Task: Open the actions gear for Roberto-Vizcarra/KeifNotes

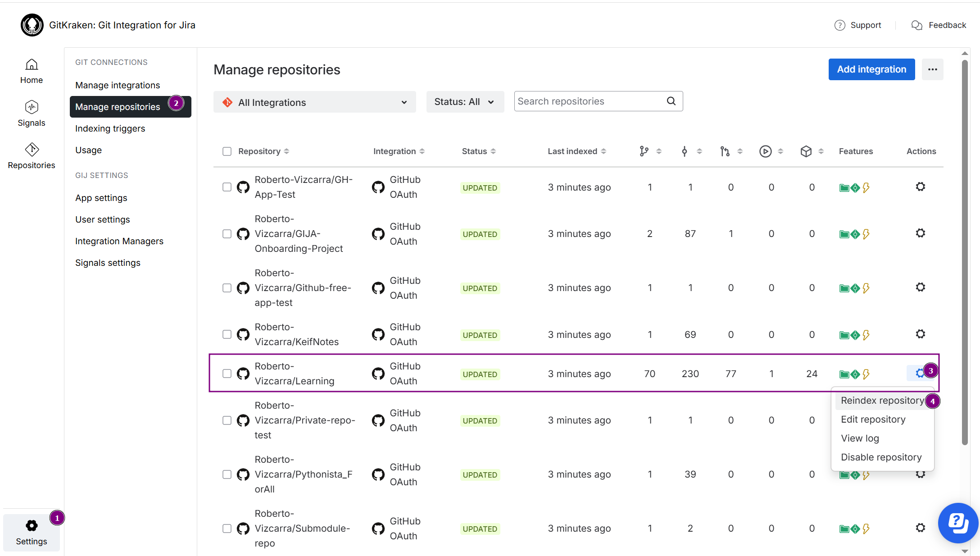Action: 920,334
